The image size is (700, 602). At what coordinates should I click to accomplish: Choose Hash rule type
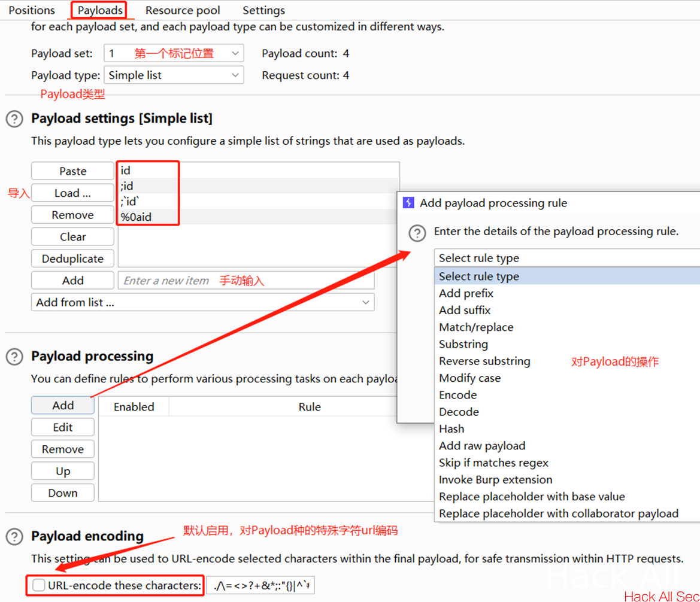(567, 429)
